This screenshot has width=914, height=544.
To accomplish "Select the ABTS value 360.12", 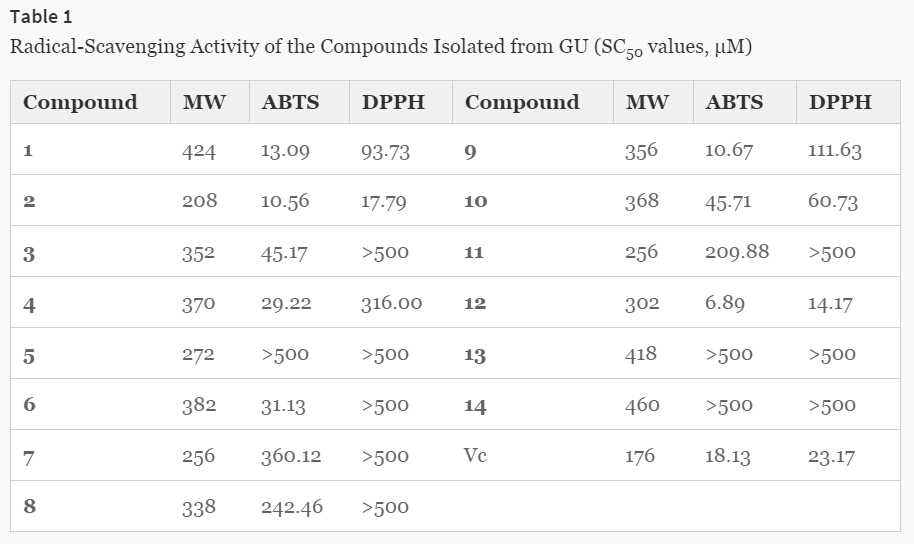I will tap(291, 456).
